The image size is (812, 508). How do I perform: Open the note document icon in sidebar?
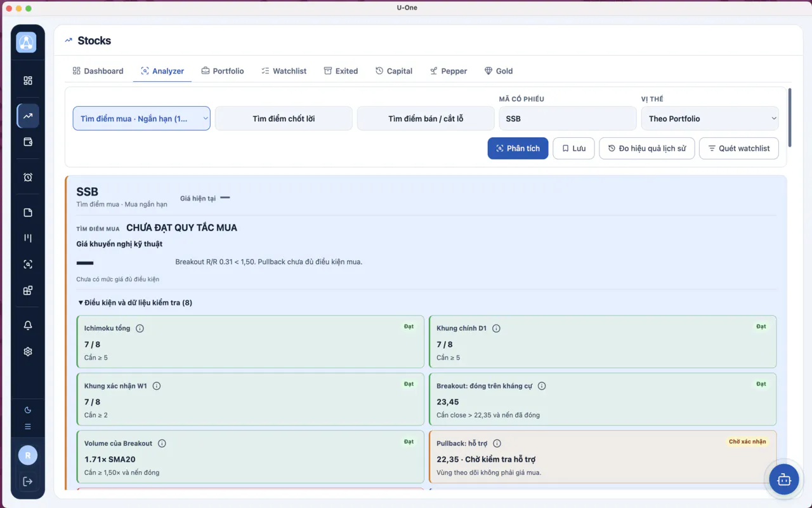tap(28, 213)
